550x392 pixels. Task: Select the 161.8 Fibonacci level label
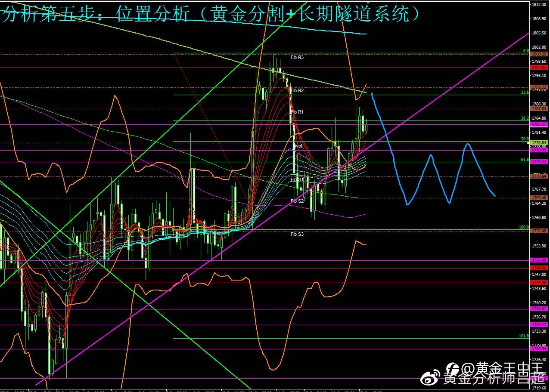pos(524,336)
